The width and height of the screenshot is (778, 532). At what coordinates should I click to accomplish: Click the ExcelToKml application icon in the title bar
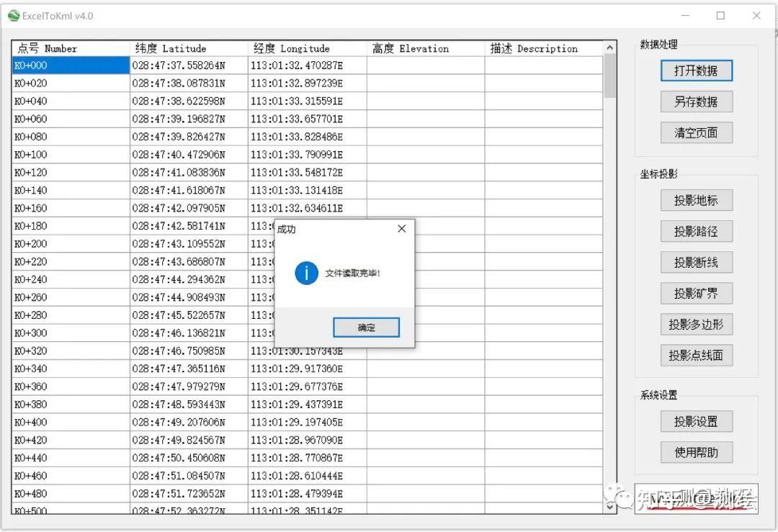[14, 14]
